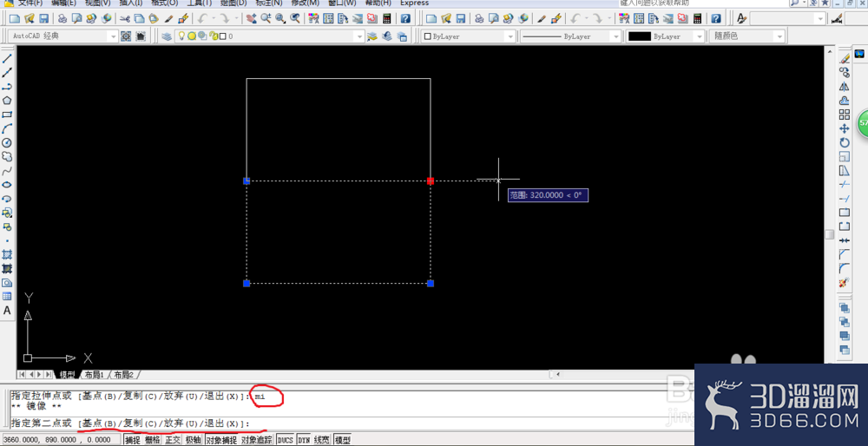Viewport: 868px width, 446px height.
Task: Toggle 栅格 grid display button
Action: click(x=152, y=441)
